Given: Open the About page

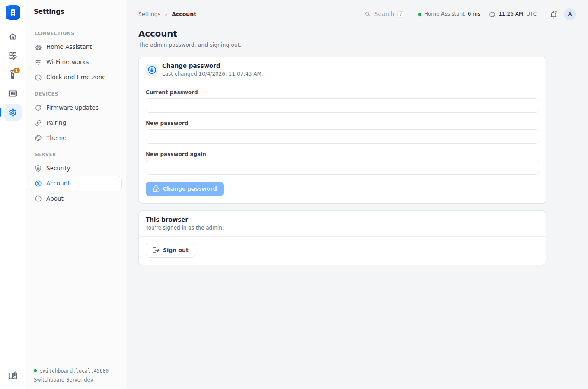Looking at the screenshot, I should 76,198.
